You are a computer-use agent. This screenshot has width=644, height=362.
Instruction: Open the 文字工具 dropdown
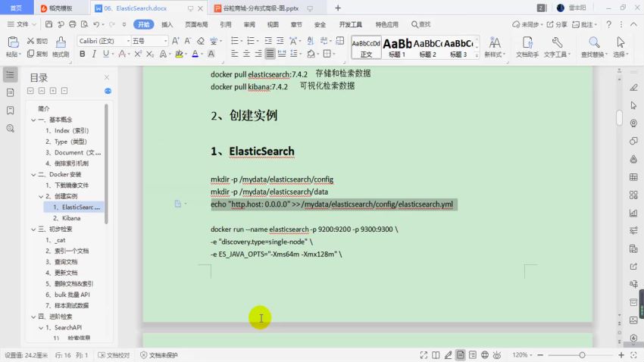click(557, 47)
